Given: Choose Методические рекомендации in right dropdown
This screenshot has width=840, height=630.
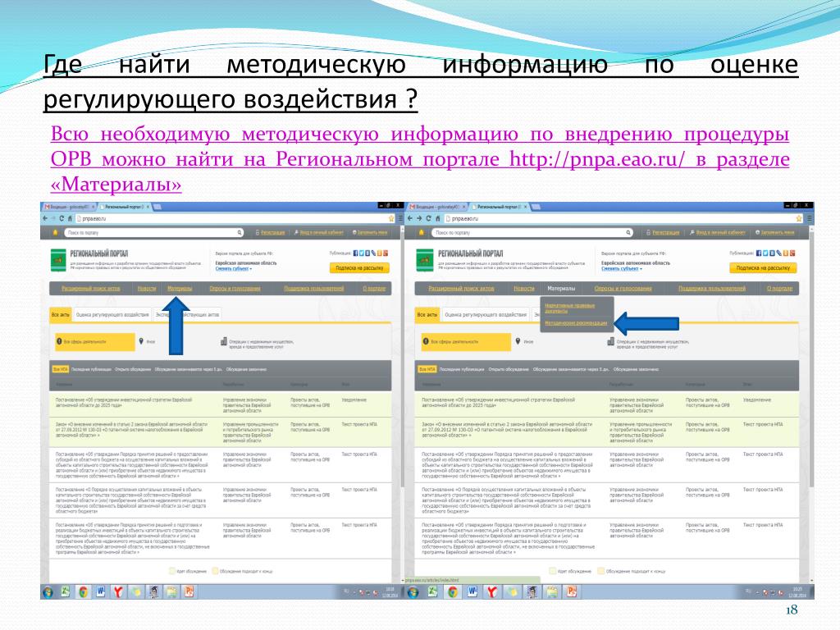Looking at the screenshot, I should (576, 323).
